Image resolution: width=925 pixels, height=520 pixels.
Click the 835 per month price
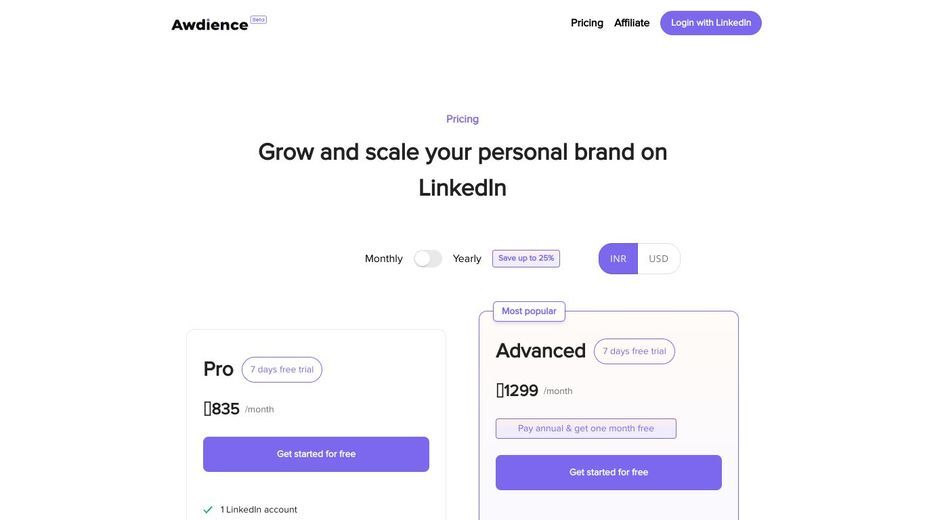pos(238,409)
